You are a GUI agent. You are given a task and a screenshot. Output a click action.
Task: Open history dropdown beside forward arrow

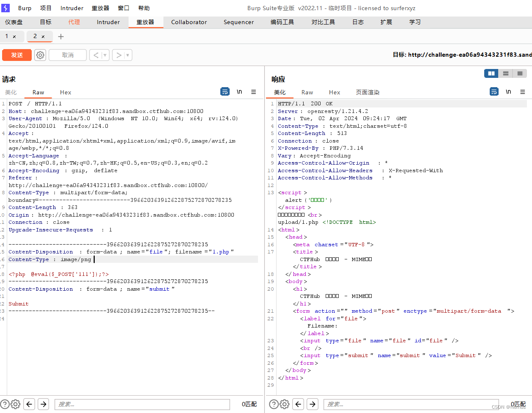(128, 55)
